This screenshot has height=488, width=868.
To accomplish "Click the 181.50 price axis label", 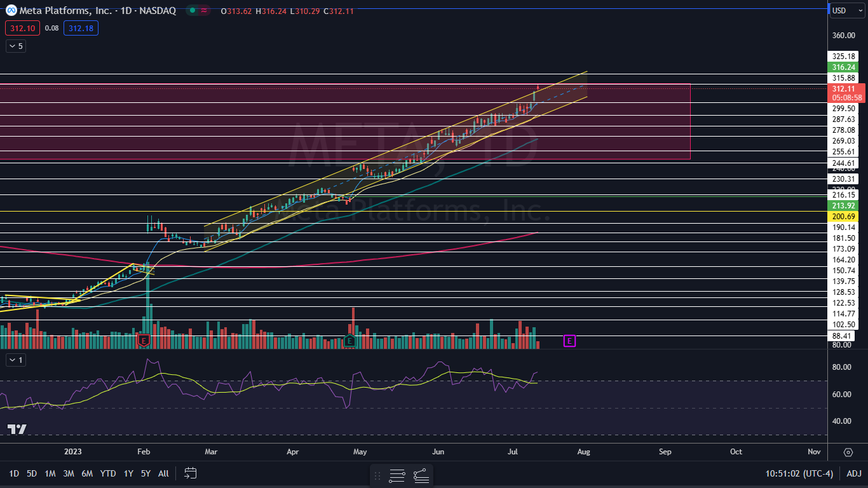I will (x=842, y=238).
